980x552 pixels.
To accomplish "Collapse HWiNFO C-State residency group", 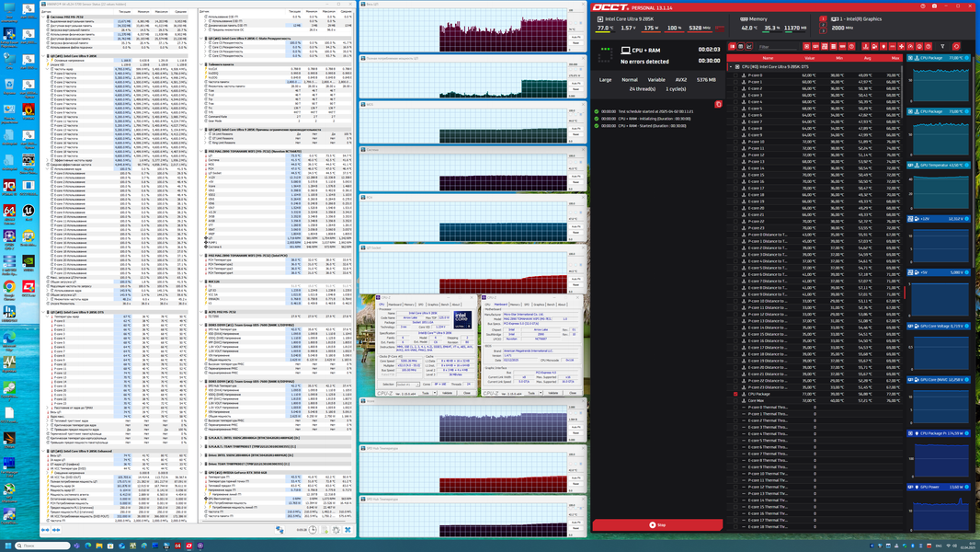I will 201,38.
